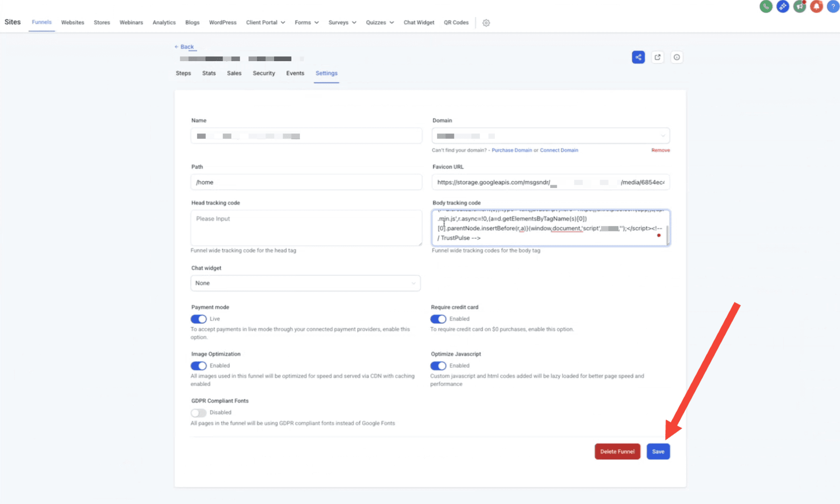
Task: Click the Body tracking code textarea
Action: 550,228
